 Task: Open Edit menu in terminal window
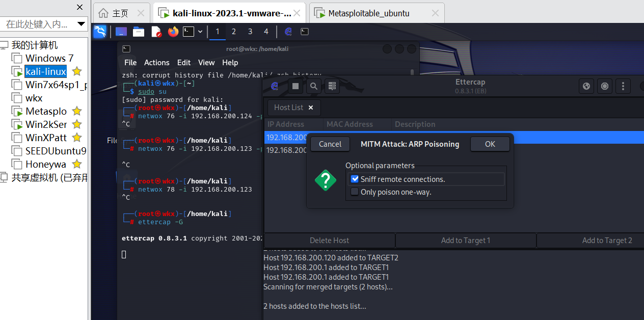click(184, 62)
